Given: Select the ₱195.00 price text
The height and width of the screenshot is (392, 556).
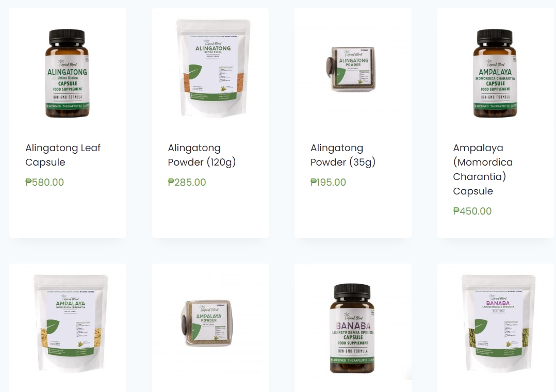Looking at the screenshot, I should [x=328, y=183].
